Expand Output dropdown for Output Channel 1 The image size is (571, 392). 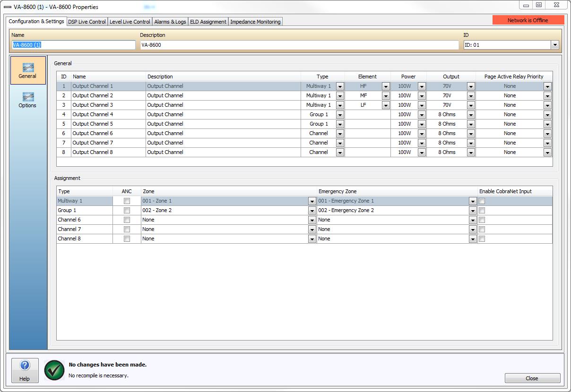point(471,86)
